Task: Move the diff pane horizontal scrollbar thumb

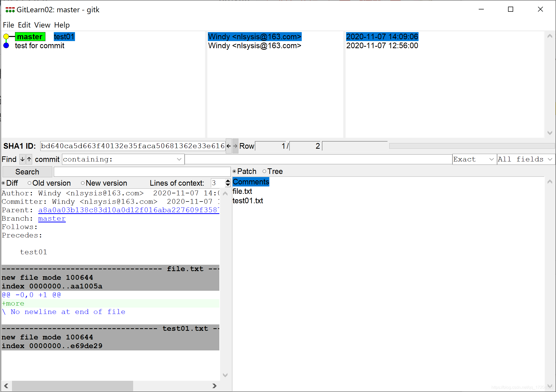Action: 72,386
